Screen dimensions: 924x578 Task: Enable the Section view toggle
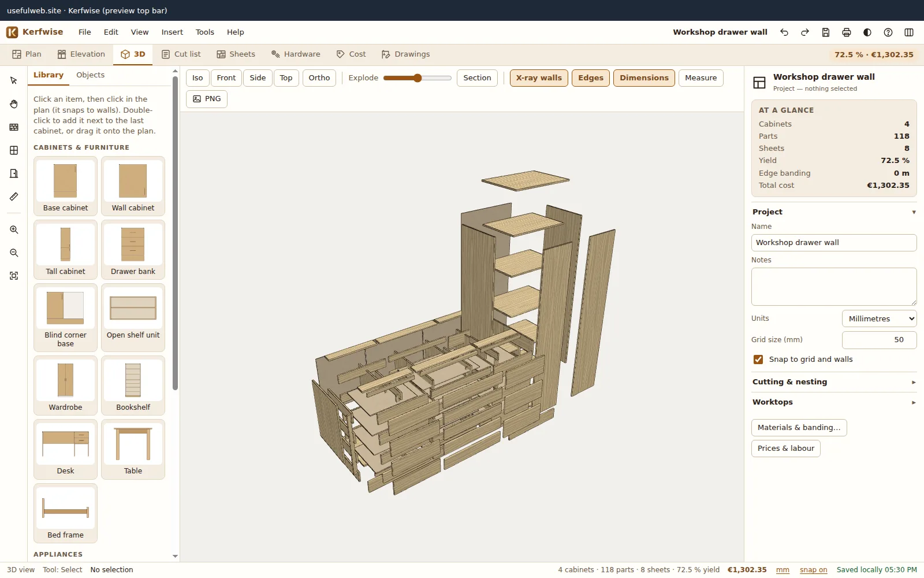pyautogui.click(x=477, y=78)
